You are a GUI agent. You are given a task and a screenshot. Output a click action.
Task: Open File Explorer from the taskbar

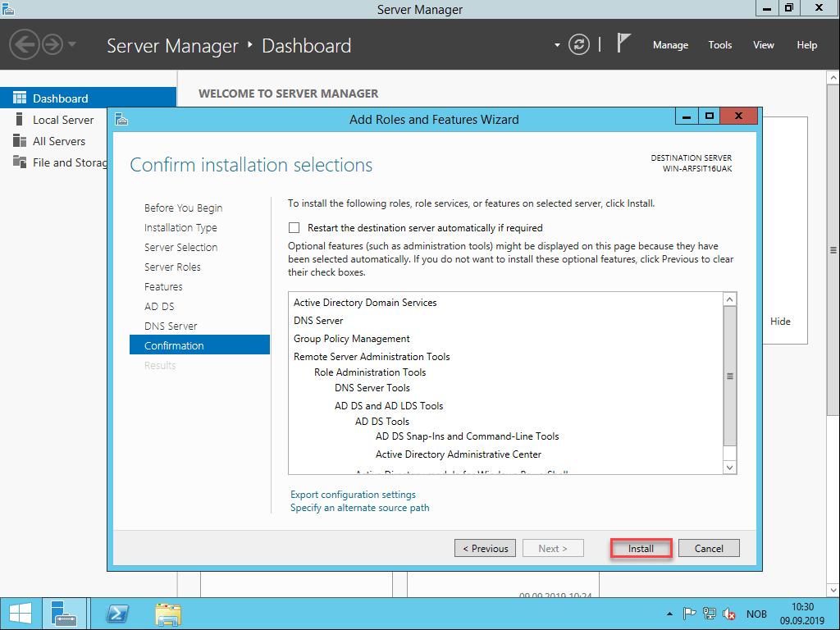click(x=168, y=614)
